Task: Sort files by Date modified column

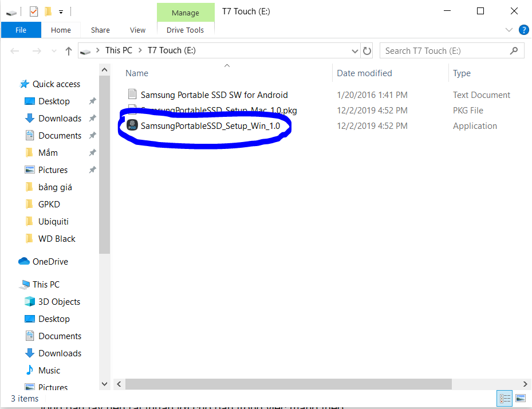Action: (x=364, y=73)
